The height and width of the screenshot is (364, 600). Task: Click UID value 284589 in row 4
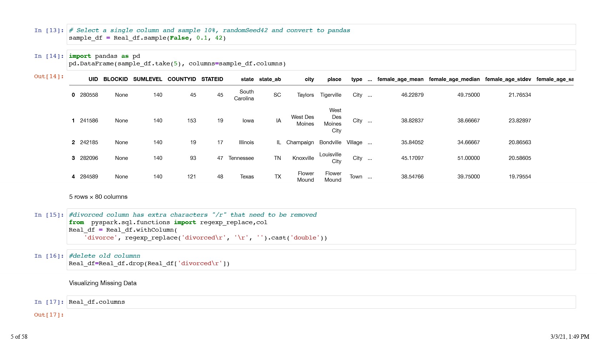[89, 177]
